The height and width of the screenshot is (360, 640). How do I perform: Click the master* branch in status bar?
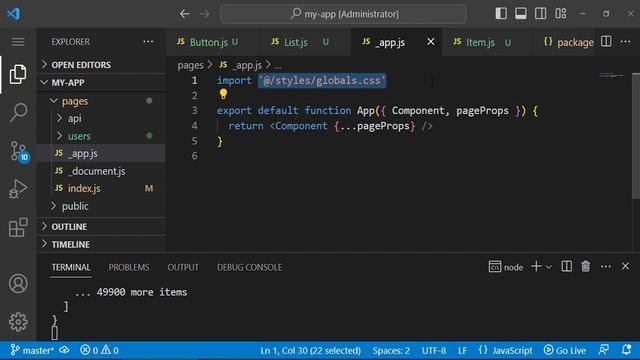point(32,350)
